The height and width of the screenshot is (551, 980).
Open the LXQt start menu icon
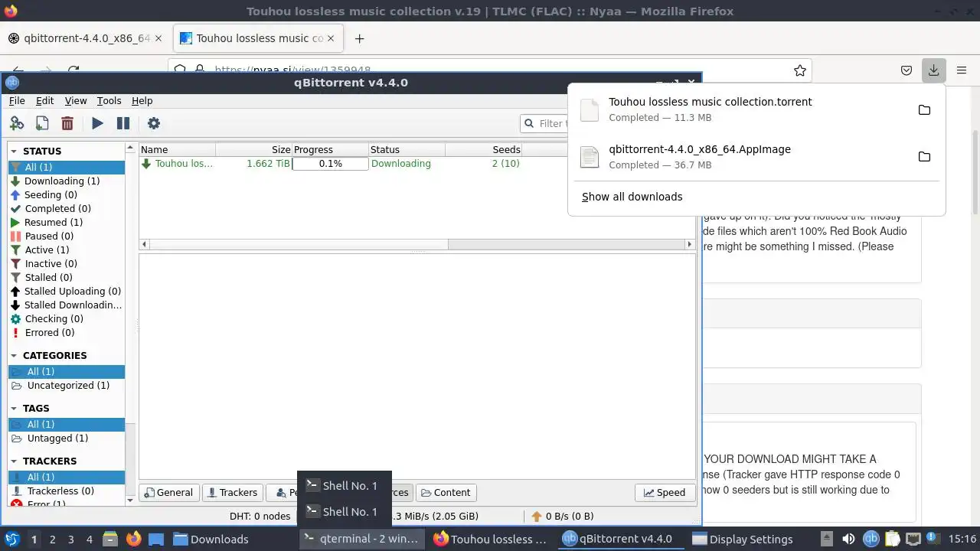click(11, 539)
